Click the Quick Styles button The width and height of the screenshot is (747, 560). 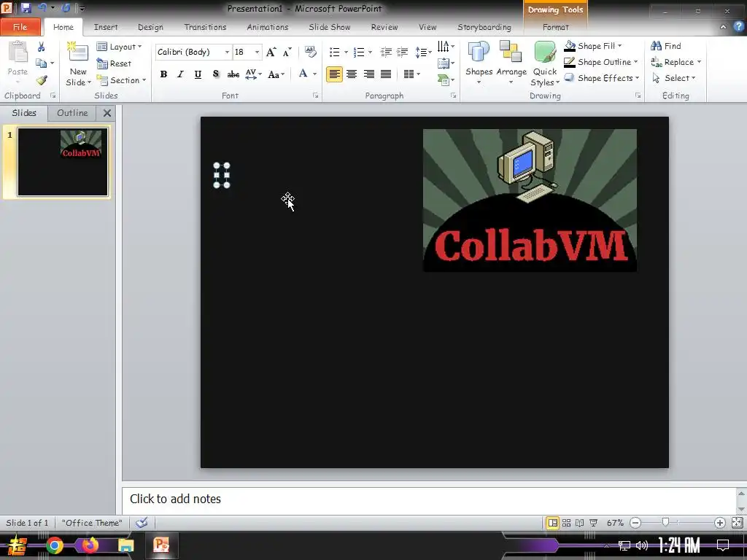(x=544, y=63)
